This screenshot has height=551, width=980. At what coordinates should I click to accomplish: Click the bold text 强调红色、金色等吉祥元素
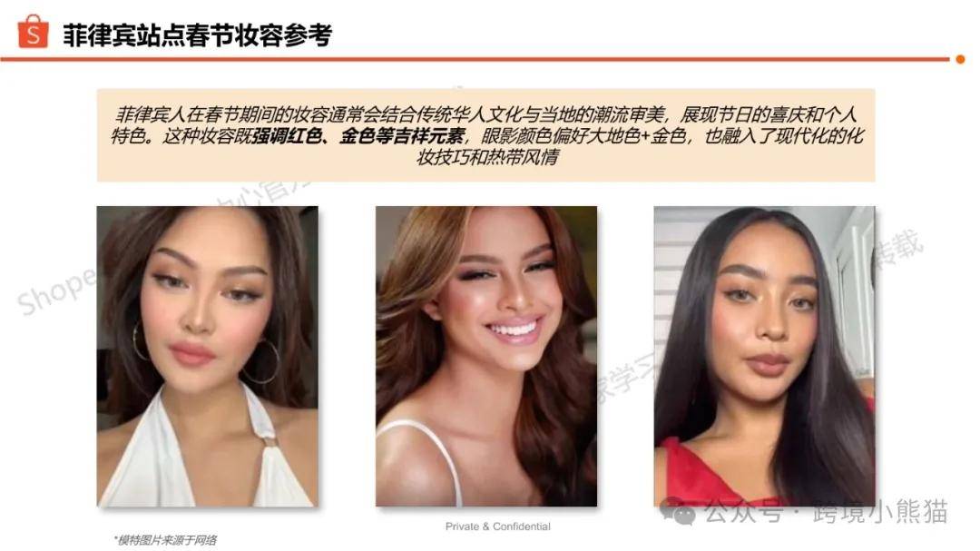(358, 136)
